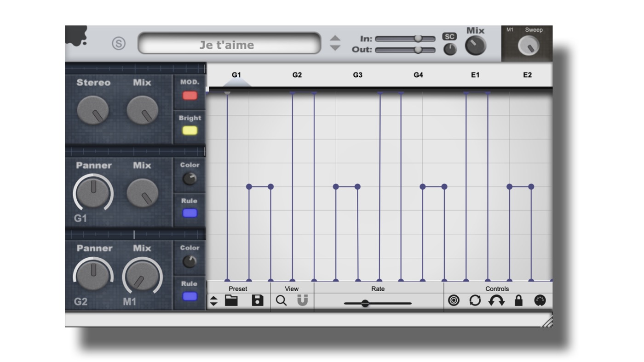
Task: Click the "Stereo" label text
Action: pos(93,83)
